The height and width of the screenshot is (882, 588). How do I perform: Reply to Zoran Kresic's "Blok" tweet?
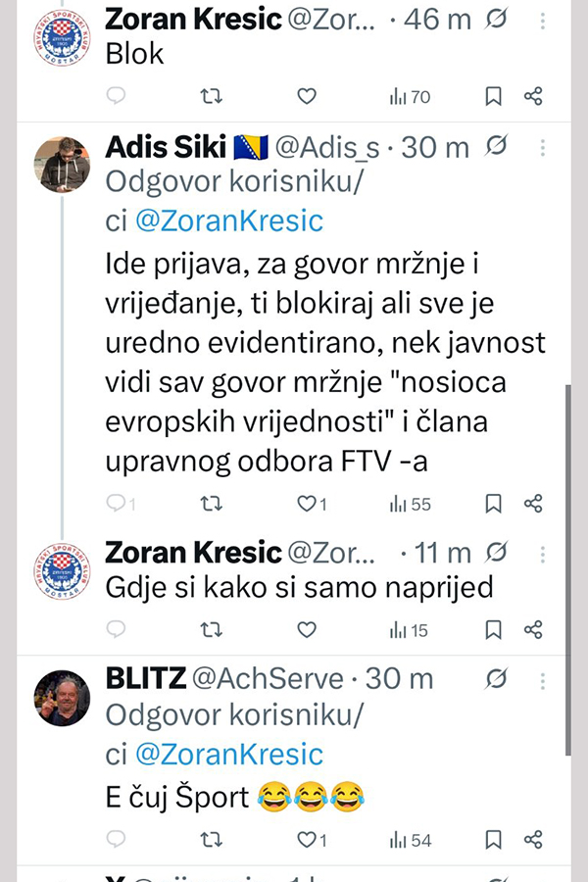tap(117, 96)
